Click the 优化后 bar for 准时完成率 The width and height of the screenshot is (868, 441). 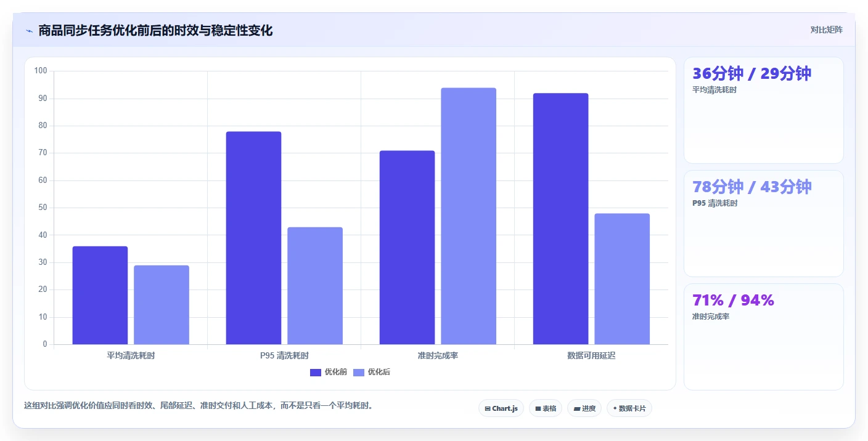pos(469,216)
